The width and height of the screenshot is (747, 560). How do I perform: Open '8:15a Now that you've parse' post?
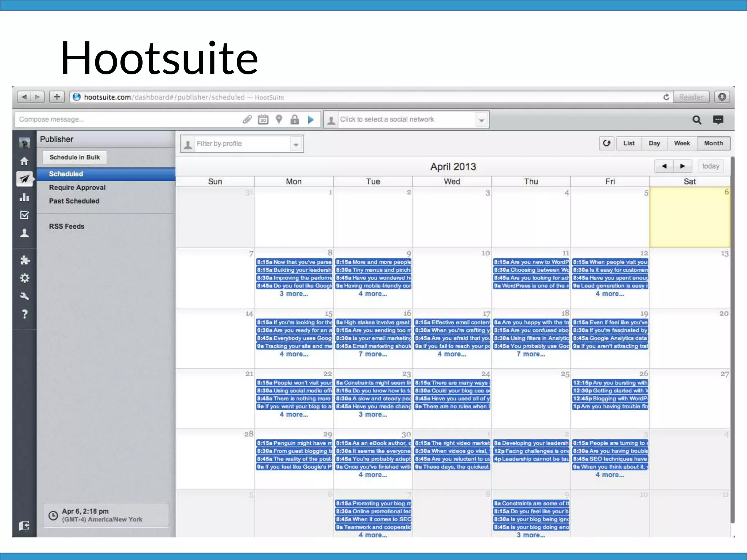(x=294, y=262)
